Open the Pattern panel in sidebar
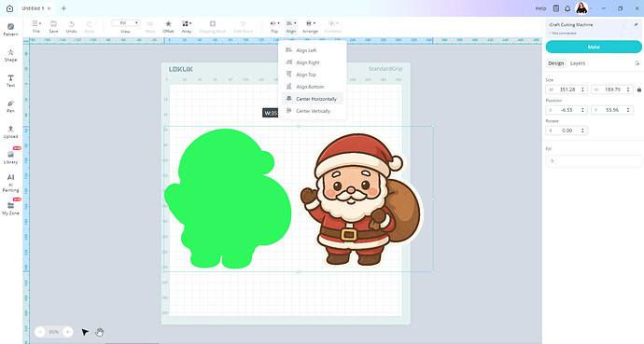Image resolution: width=644 pixels, height=344 pixels. (x=10, y=30)
